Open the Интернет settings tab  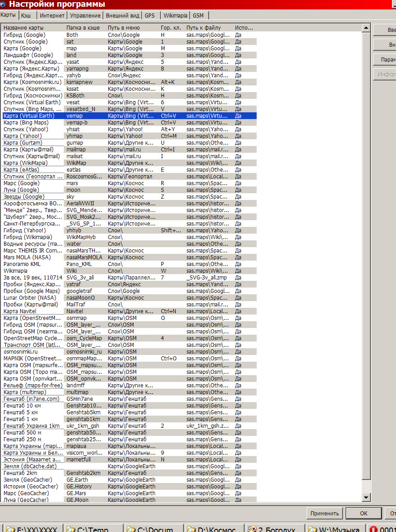click(52, 15)
